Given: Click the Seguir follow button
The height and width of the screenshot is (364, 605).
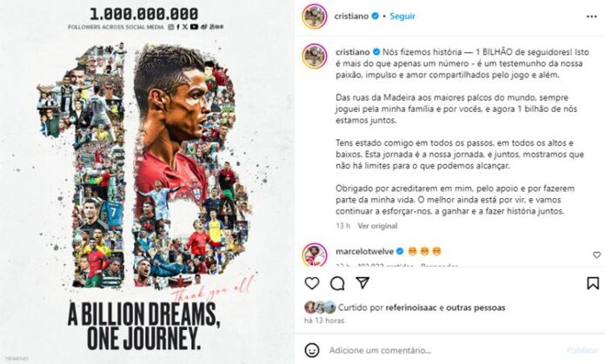Looking at the screenshot, I should point(402,17).
